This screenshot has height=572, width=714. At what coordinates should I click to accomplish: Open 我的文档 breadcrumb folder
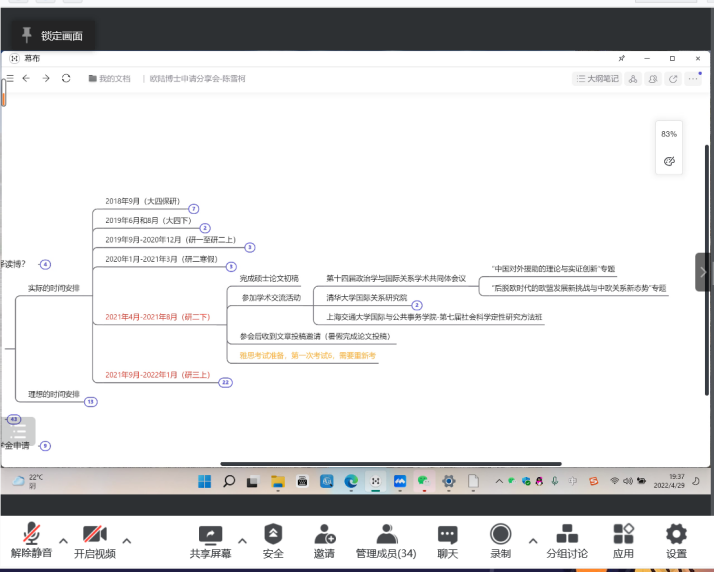[110, 78]
